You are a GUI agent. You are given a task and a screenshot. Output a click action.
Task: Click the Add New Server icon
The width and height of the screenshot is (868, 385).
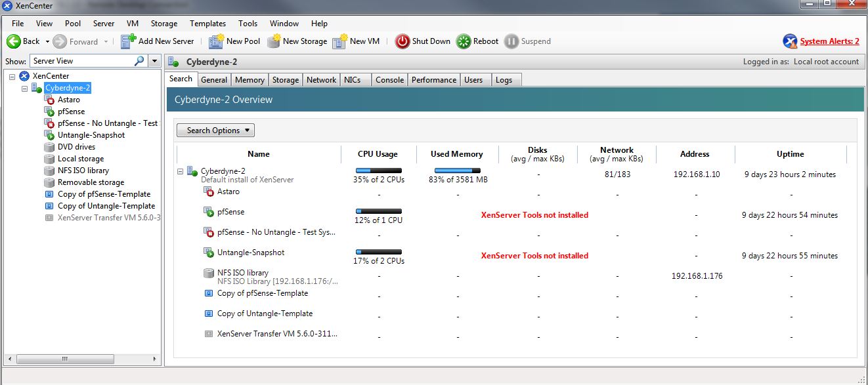click(128, 41)
